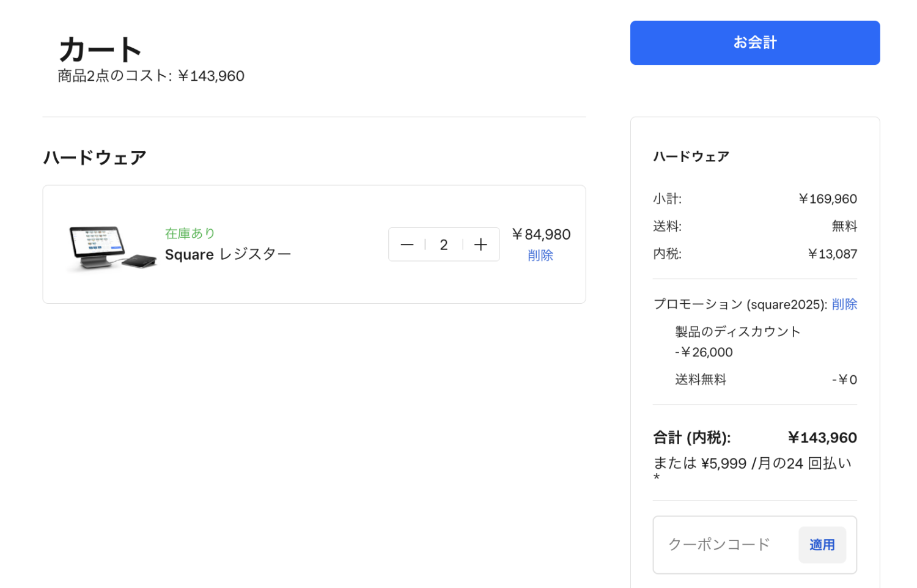Click the カート page heading

click(100, 50)
